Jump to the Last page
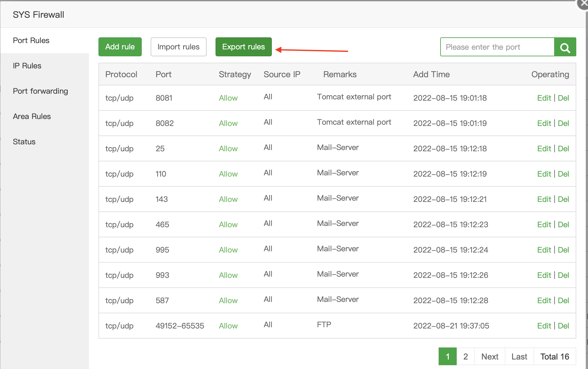588x369 pixels. (519, 357)
